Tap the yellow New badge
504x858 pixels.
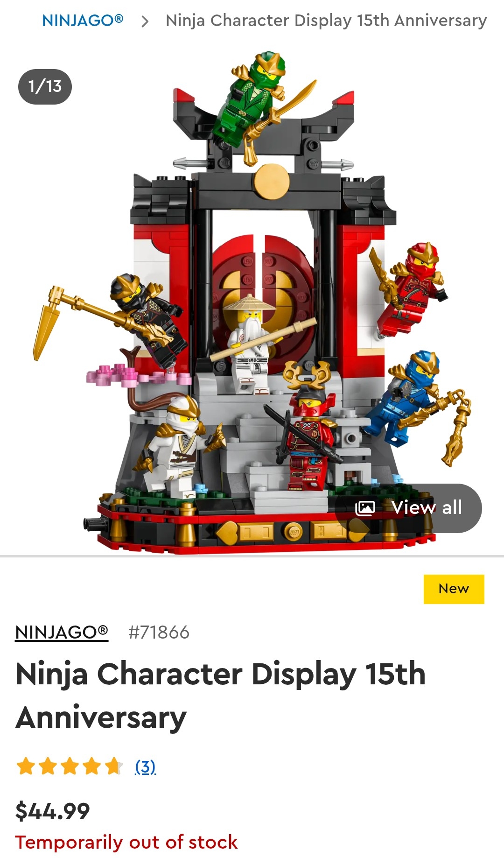[x=454, y=589]
